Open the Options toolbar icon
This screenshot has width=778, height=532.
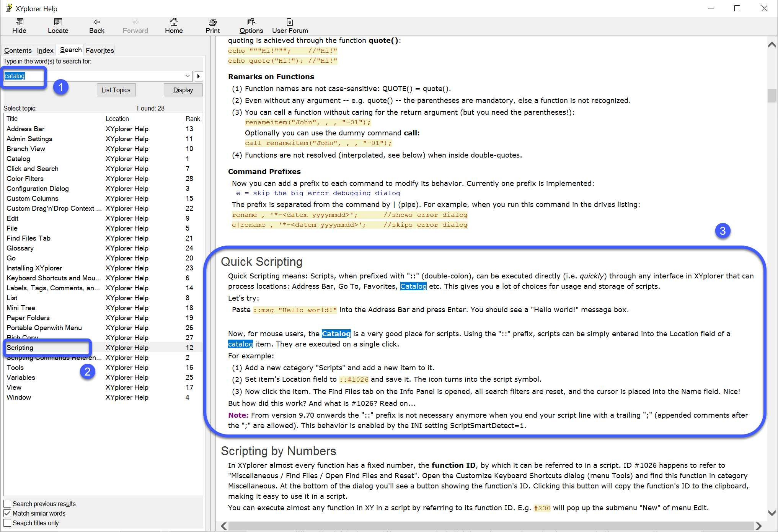point(251,26)
